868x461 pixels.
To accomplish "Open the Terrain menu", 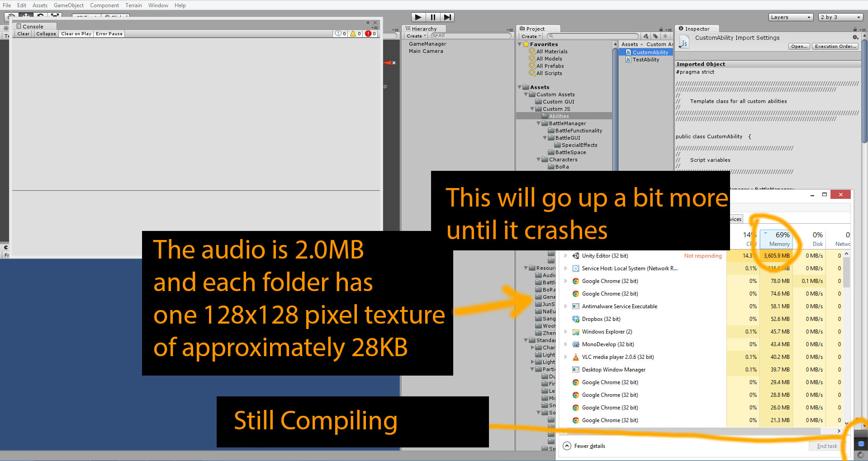I will [133, 5].
